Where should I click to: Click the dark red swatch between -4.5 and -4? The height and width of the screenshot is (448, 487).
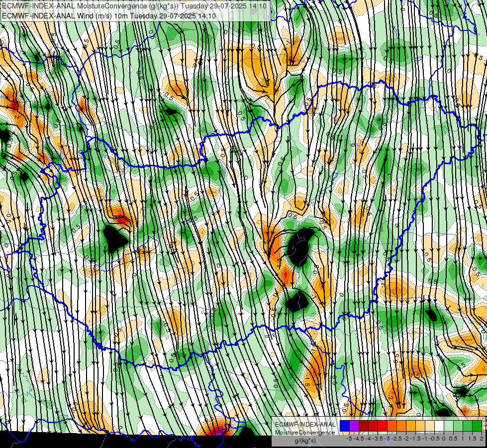(x=364, y=426)
